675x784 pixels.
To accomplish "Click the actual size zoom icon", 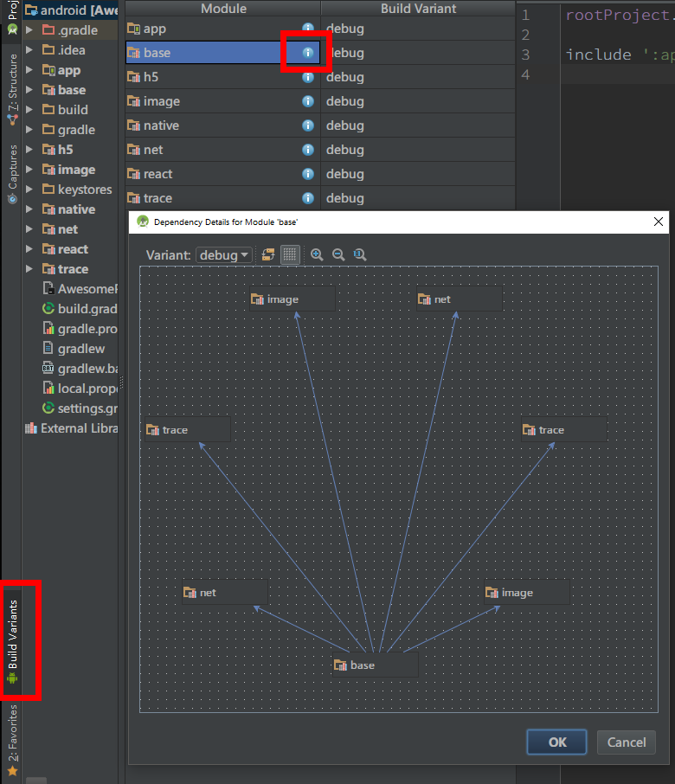I will [360, 255].
